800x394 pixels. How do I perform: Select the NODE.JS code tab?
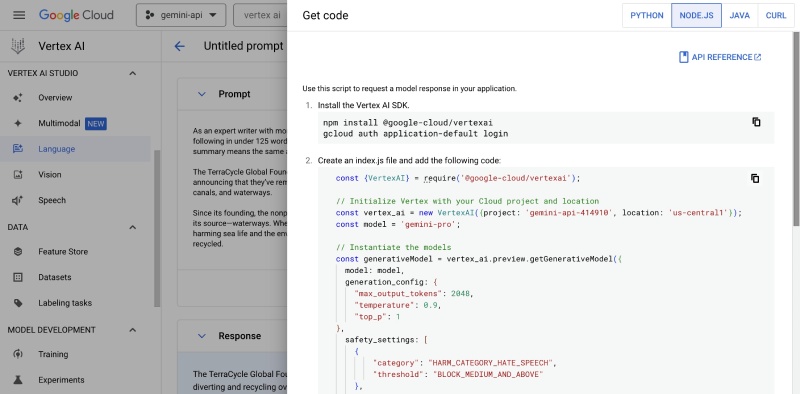(x=696, y=15)
